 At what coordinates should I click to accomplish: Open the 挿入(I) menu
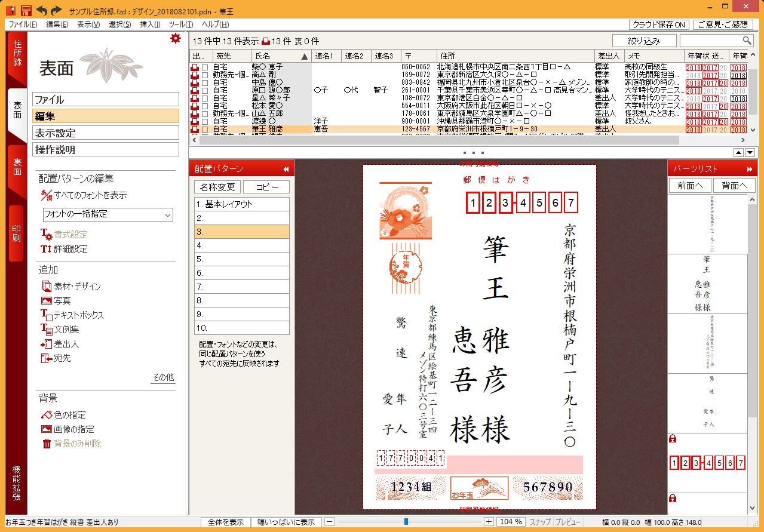click(150, 24)
